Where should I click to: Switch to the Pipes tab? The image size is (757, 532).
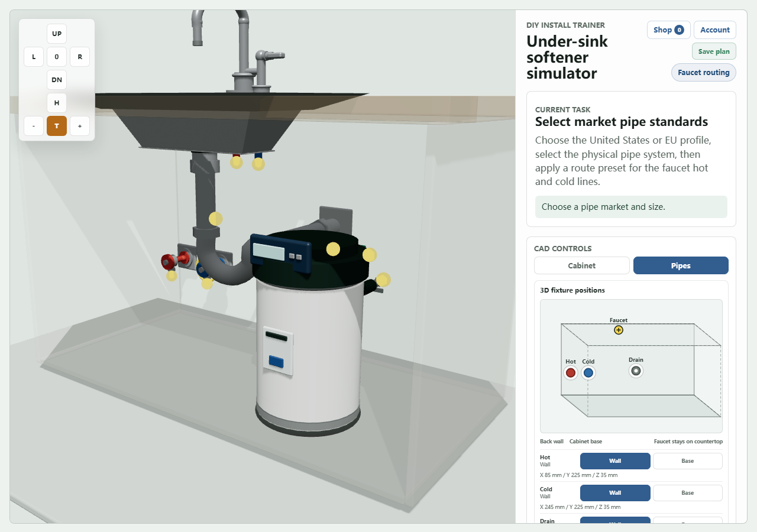[x=681, y=265]
